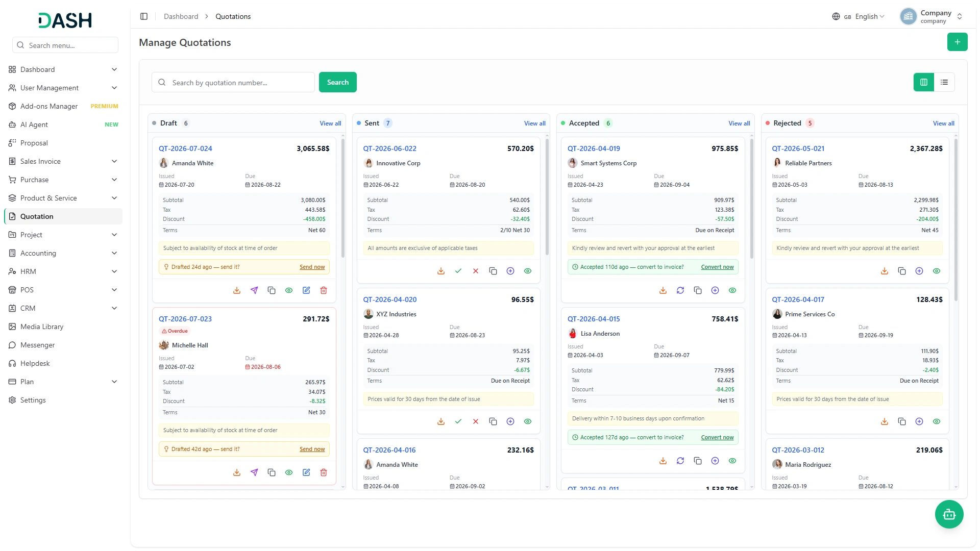View quotation QT-2026-05-021 with eye icon
The image size is (980, 551).
tap(937, 271)
